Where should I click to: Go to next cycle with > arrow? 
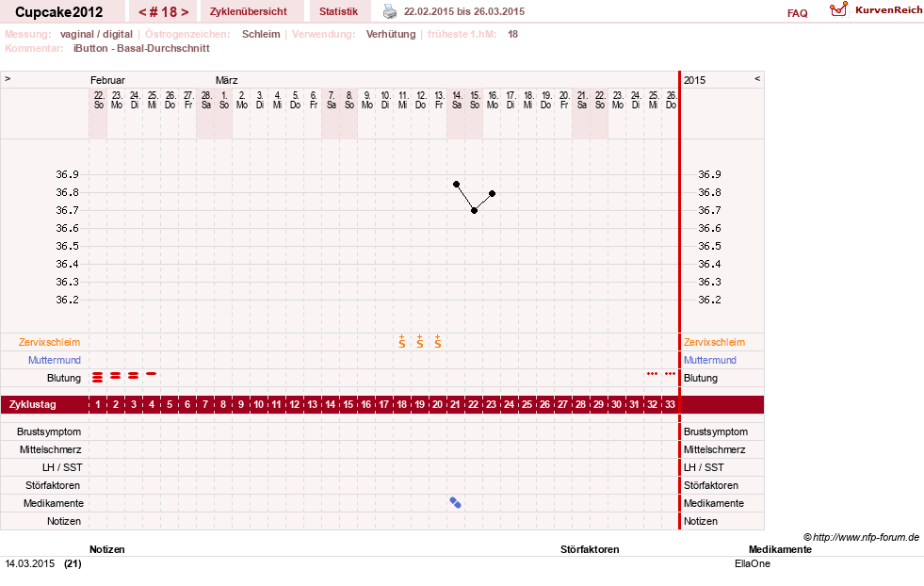[x=185, y=12]
